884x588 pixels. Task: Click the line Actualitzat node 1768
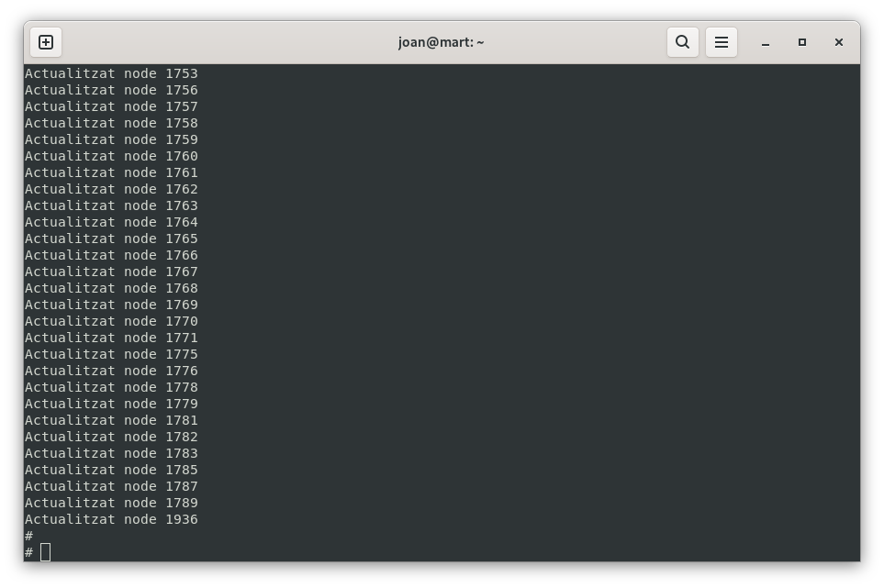[x=112, y=288]
